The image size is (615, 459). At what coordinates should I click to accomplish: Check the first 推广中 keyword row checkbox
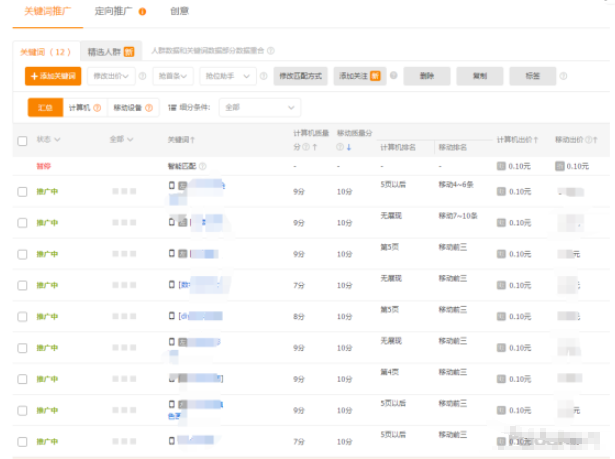(22, 191)
